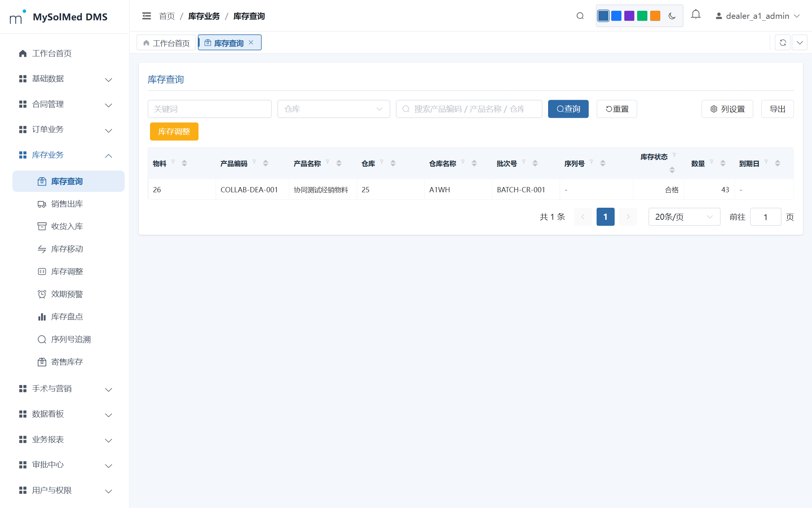Go to pagination page 1
The width and height of the screenshot is (812, 508).
[606, 217]
